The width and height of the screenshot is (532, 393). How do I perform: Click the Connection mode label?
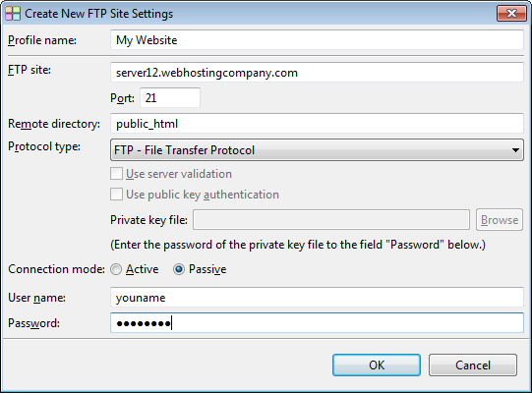point(57,269)
